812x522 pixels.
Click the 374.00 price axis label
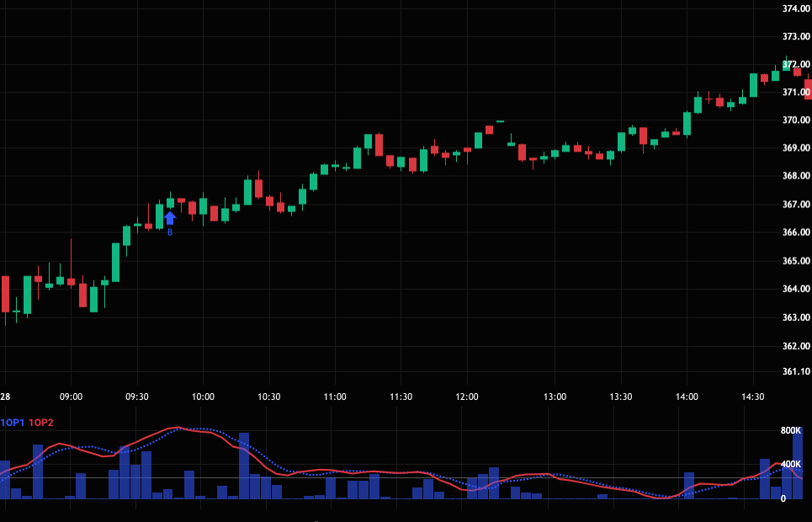[796, 8]
